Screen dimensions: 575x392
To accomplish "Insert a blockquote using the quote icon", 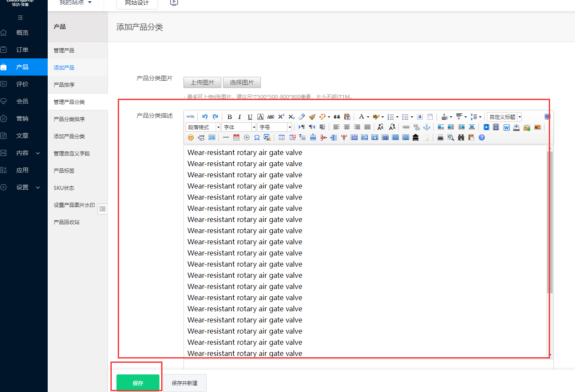I will coord(337,117).
